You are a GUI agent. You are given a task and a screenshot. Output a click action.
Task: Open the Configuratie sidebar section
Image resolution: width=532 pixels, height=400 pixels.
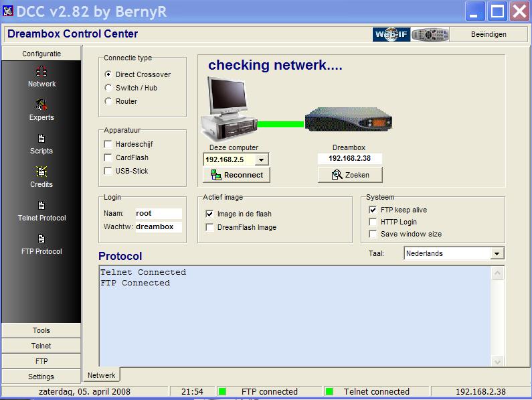[41, 54]
